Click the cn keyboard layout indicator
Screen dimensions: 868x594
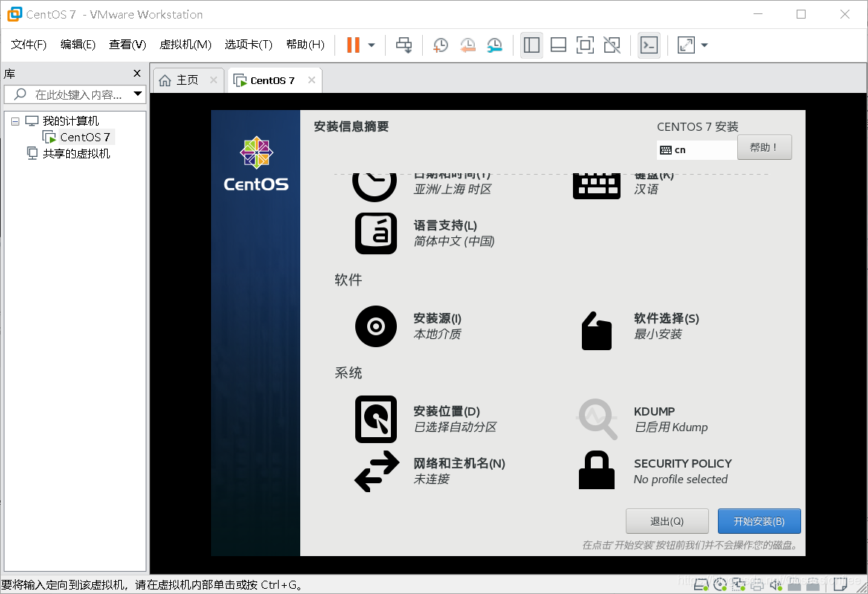[x=696, y=150]
